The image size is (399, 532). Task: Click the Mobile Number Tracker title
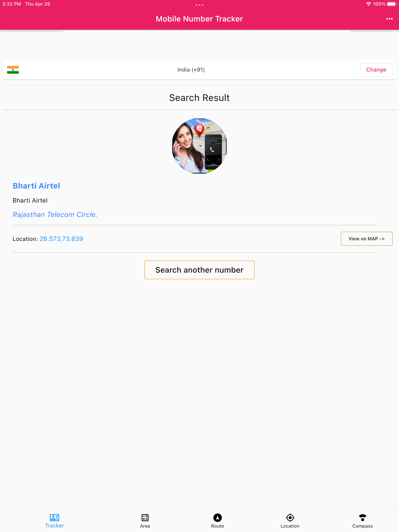(x=199, y=19)
